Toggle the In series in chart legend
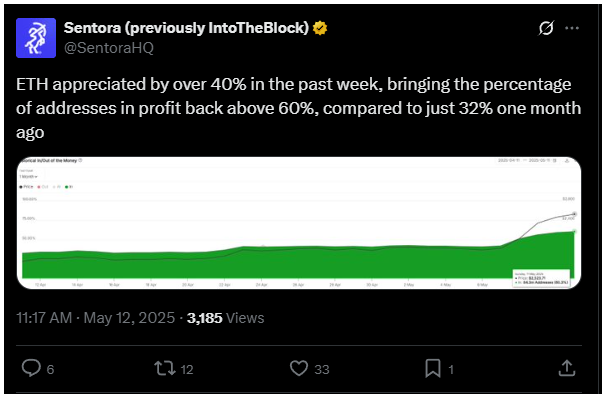 tap(69, 187)
